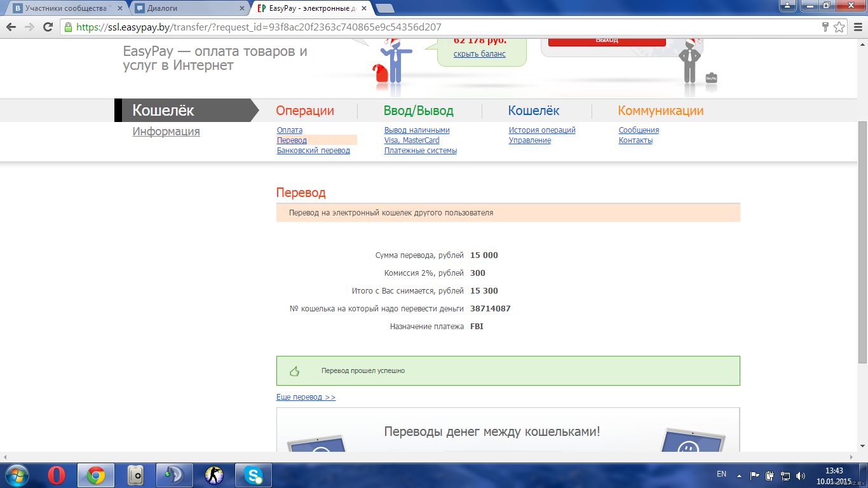Open the Counter-Strike taskbar icon

pos(214,475)
